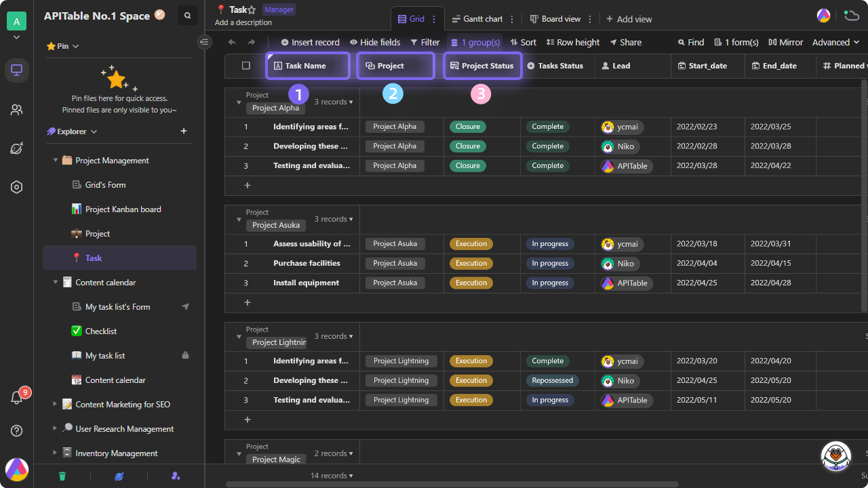Open the penguin assistant chat icon

pos(836,457)
